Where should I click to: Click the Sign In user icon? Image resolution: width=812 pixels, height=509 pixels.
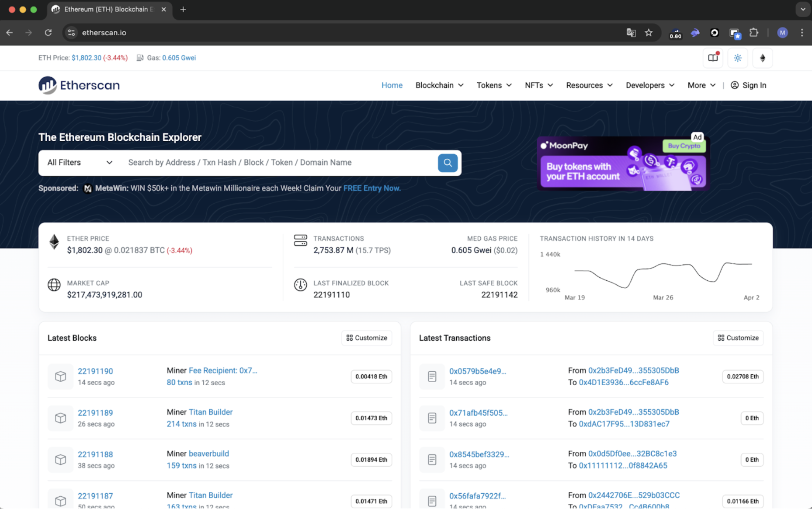coord(735,85)
